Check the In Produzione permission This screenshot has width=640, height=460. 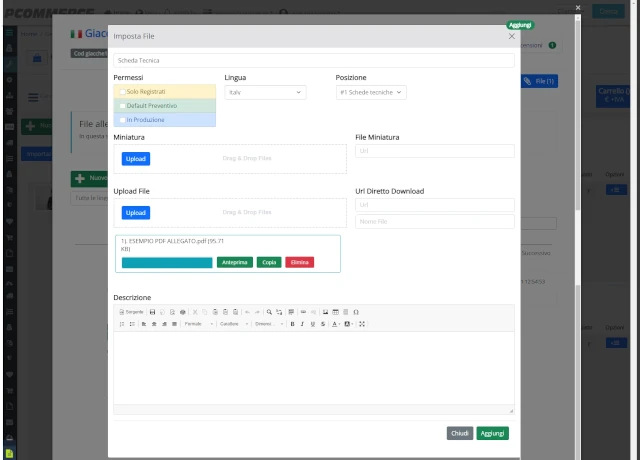click(x=122, y=120)
